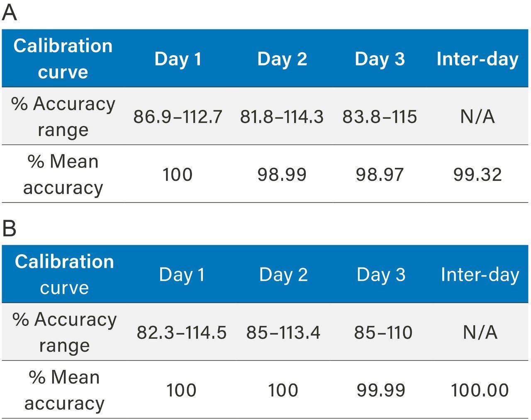Select the 99.32 inter-day mean accuracy
This screenshot has width=531, height=420.
point(477,175)
